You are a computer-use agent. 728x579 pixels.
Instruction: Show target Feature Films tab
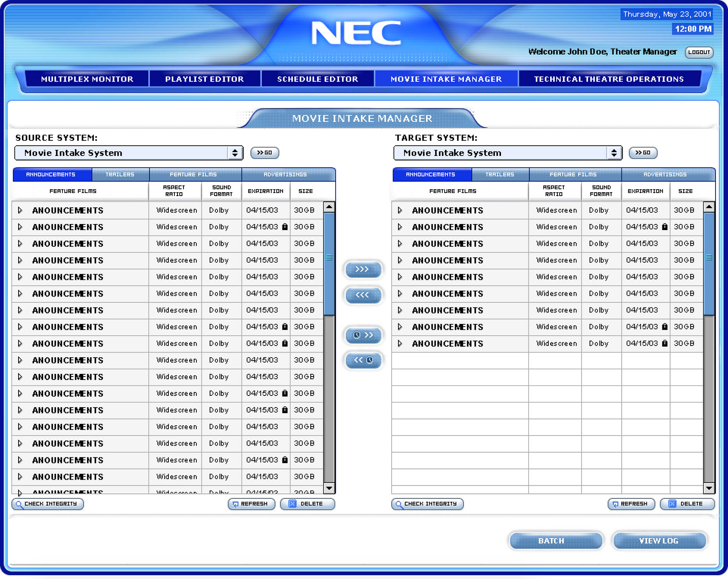(x=575, y=174)
